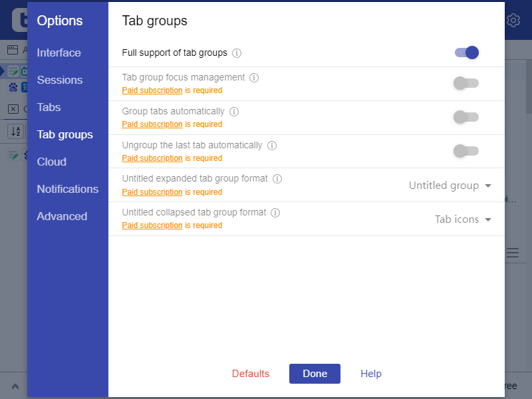Toggle Tab group focus management switch
This screenshot has width=532, height=399.
465,83
